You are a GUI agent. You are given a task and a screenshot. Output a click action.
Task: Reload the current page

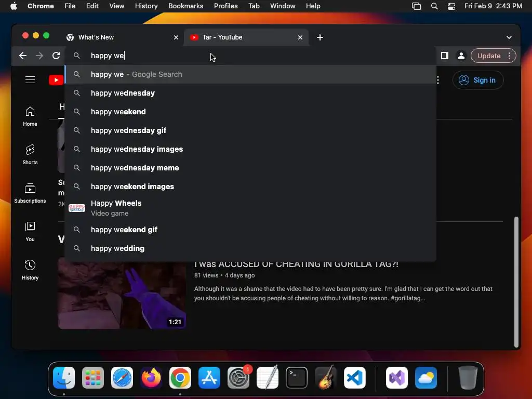click(x=56, y=56)
